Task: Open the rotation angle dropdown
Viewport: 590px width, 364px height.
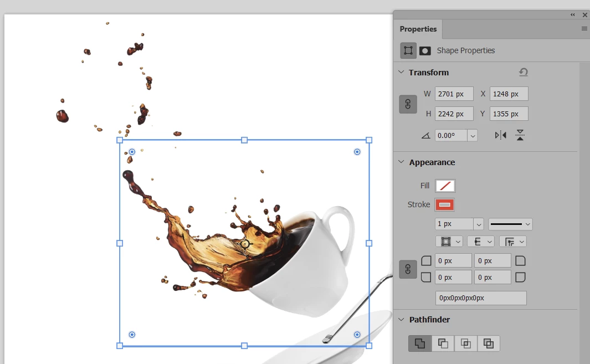Action: (x=473, y=136)
